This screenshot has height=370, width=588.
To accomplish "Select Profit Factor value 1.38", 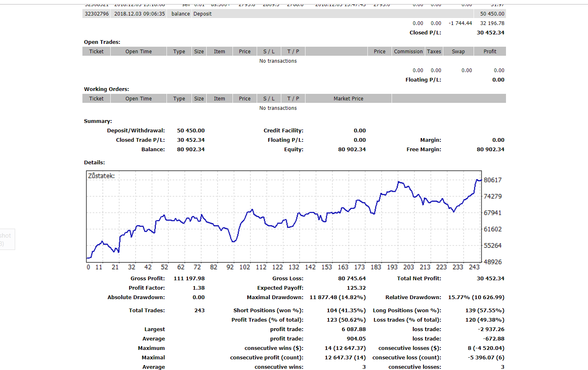I will (x=198, y=288).
